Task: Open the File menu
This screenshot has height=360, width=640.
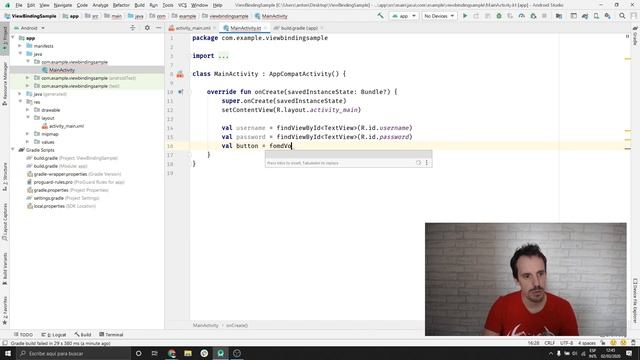Action: point(19,5)
